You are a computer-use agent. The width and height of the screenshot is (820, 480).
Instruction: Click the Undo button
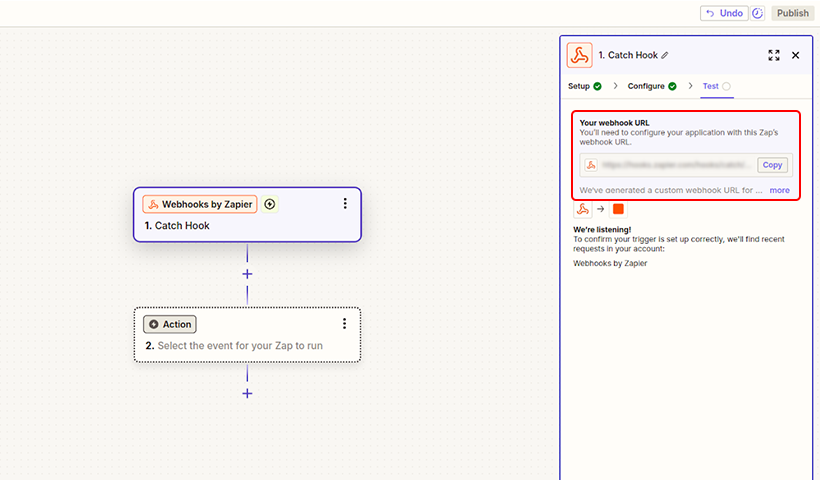pos(724,13)
